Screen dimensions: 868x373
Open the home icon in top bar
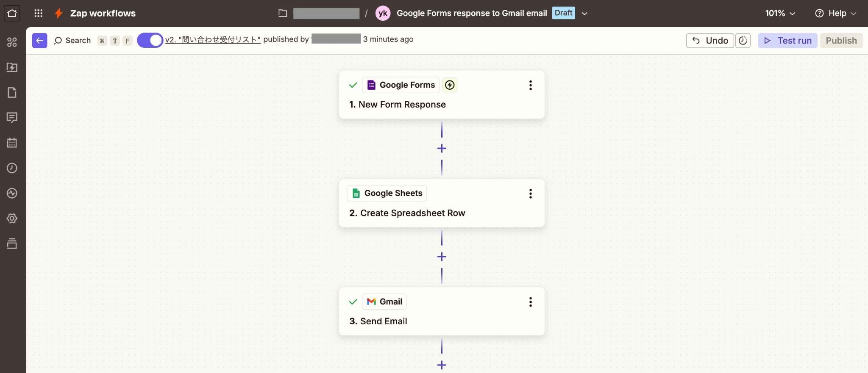pyautogui.click(x=12, y=13)
